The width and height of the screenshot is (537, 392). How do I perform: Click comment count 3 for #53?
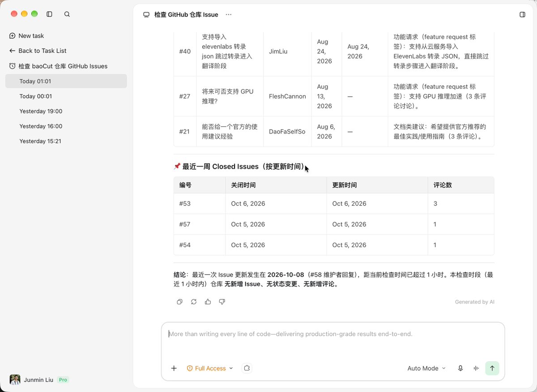[x=435, y=203]
